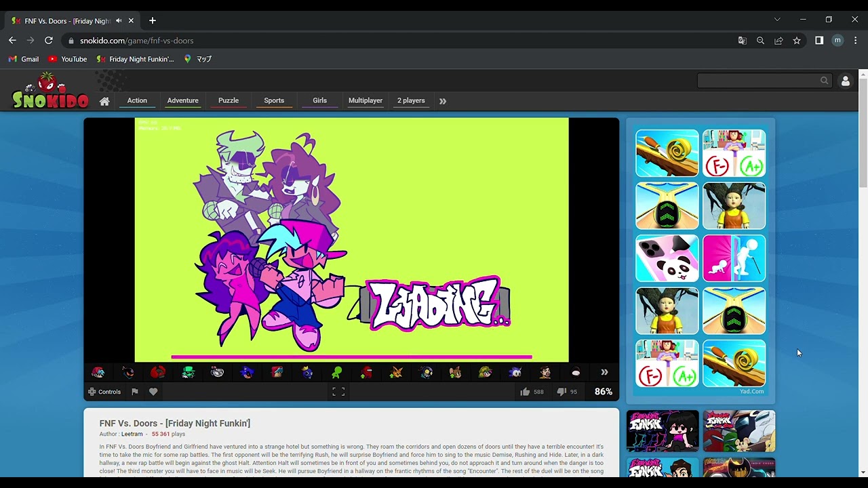Close the FNF Vs. Doors tab
The width and height of the screenshot is (868, 488).
tap(131, 21)
